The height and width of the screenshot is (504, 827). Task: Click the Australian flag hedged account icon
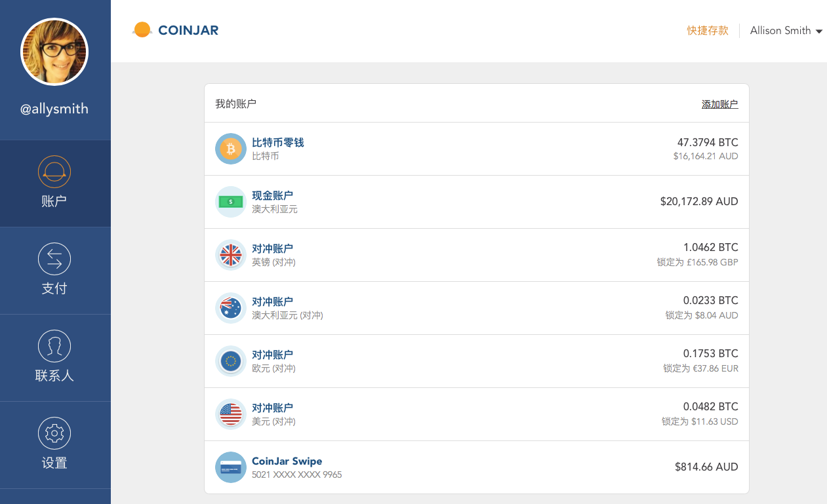[x=231, y=308]
